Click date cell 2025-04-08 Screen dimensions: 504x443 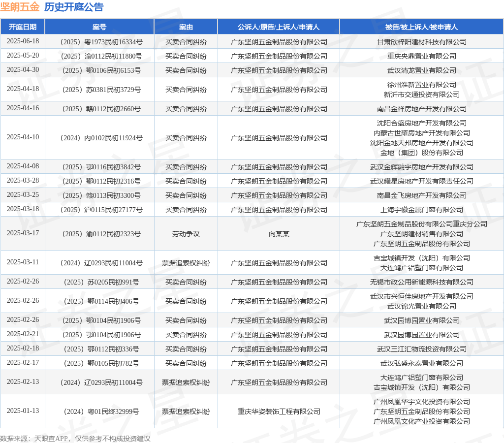[23, 166]
